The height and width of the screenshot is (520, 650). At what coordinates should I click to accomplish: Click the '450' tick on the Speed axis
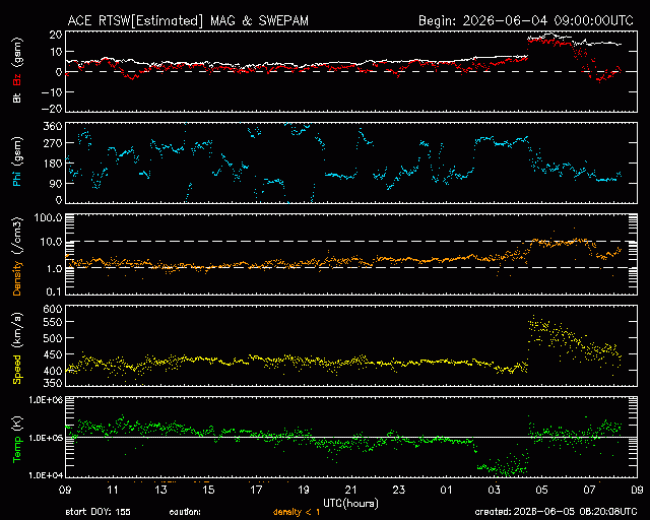[x=53, y=355]
